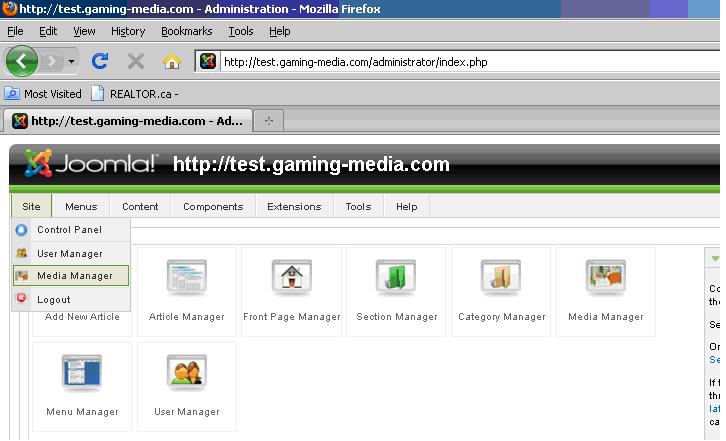Image resolution: width=726 pixels, height=441 pixels.
Task: Expand the Joomla Content menu
Action: pyautogui.click(x=140, y=206)
